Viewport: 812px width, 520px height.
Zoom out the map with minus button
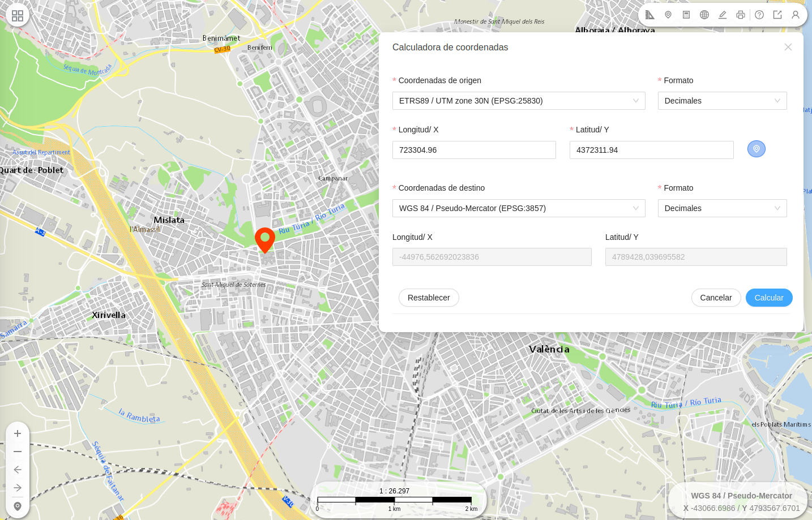(x=18, y=452)
